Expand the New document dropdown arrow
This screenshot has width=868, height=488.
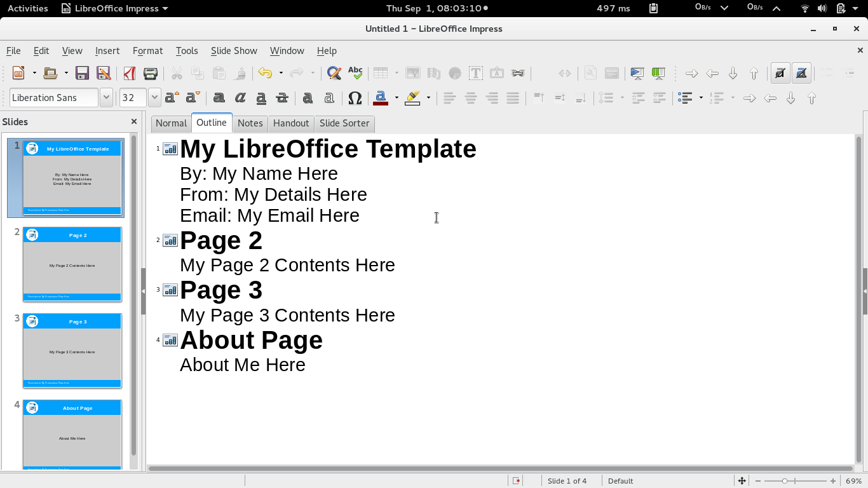34,73
